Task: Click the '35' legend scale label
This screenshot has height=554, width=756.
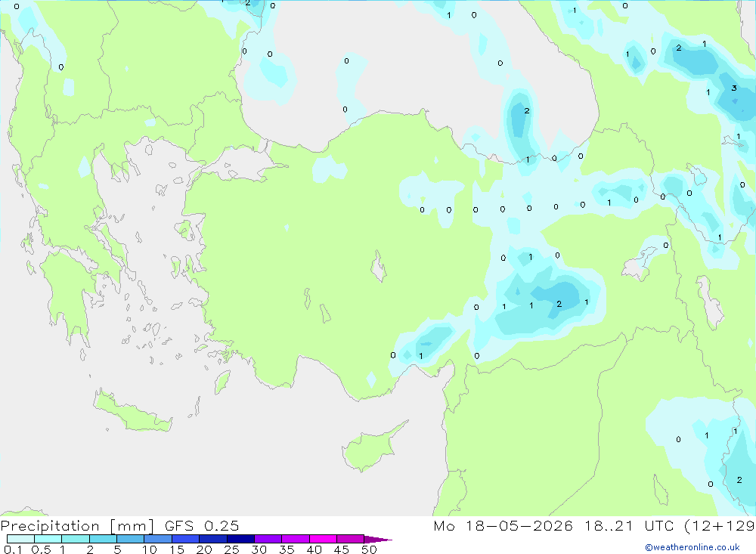Action: [x=287, y=549]
